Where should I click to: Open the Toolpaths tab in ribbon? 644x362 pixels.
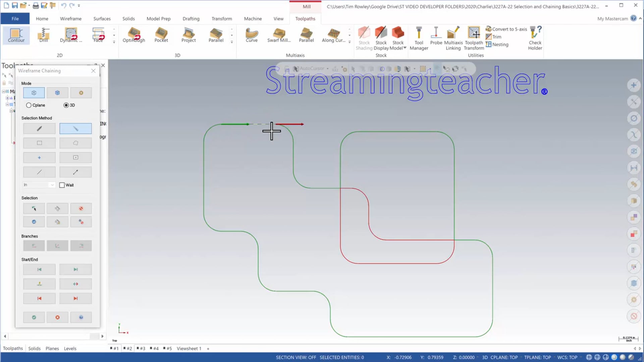[x=306, y=18]
